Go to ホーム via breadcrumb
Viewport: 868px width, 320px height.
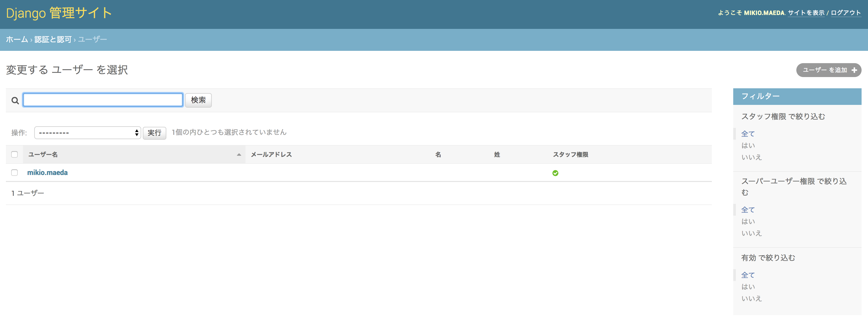17,39
